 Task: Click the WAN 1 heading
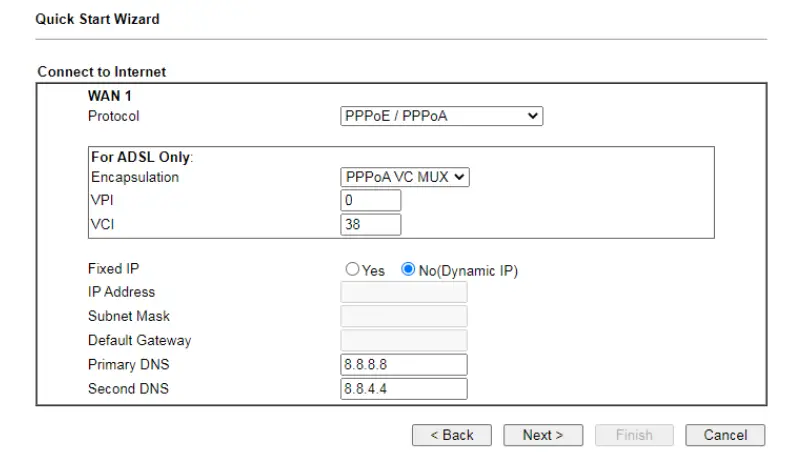click(x=110, y=96)
